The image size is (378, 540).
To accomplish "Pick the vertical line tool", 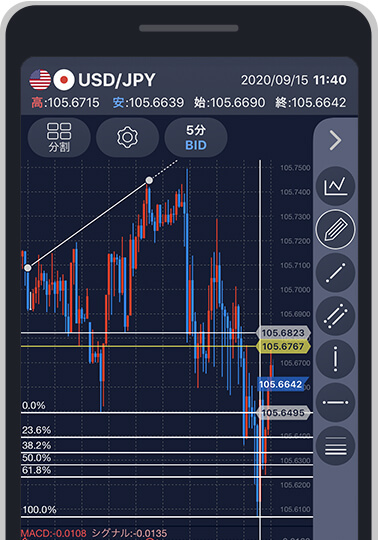I will (x=335, y=359).
